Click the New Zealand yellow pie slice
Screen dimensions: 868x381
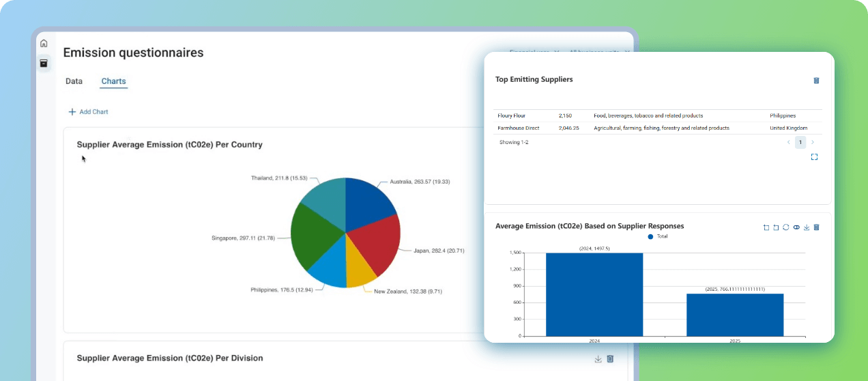point(358,265)
